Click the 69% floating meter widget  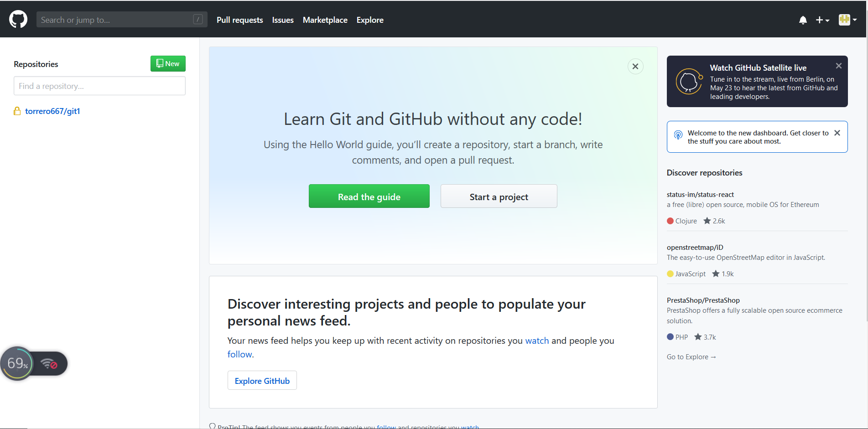pos(17,363)
